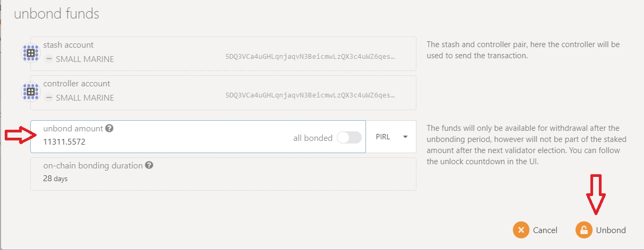Viewport: 644px width, 250px height.
Task: Open the controller account selector field
Action: coord(223,92)
